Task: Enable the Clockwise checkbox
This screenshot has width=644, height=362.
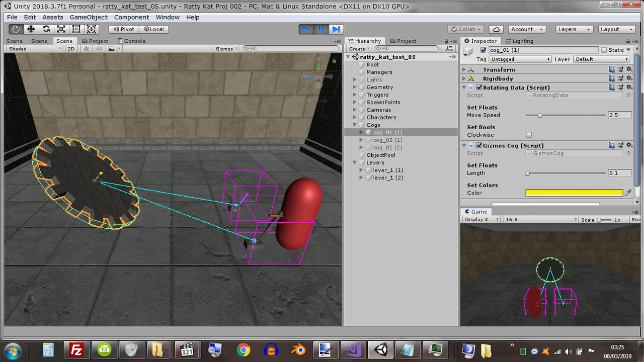Action: [x=529, y=135]
